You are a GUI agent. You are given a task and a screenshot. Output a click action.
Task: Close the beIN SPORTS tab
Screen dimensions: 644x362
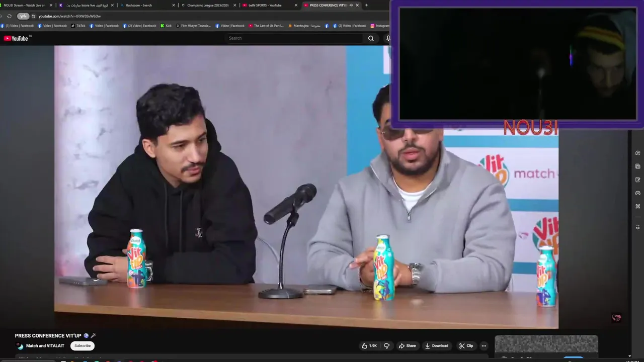(x=296, y=5)
